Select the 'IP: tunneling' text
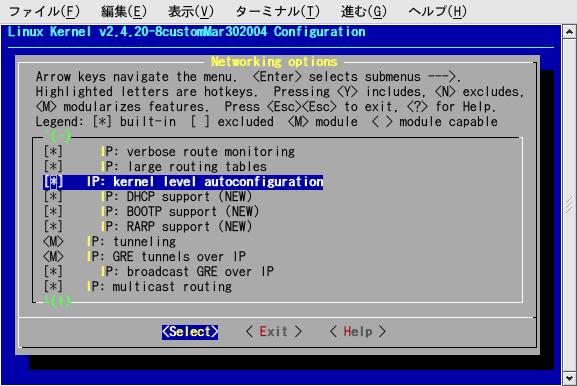577x386 pixels. tap(131, 241)
